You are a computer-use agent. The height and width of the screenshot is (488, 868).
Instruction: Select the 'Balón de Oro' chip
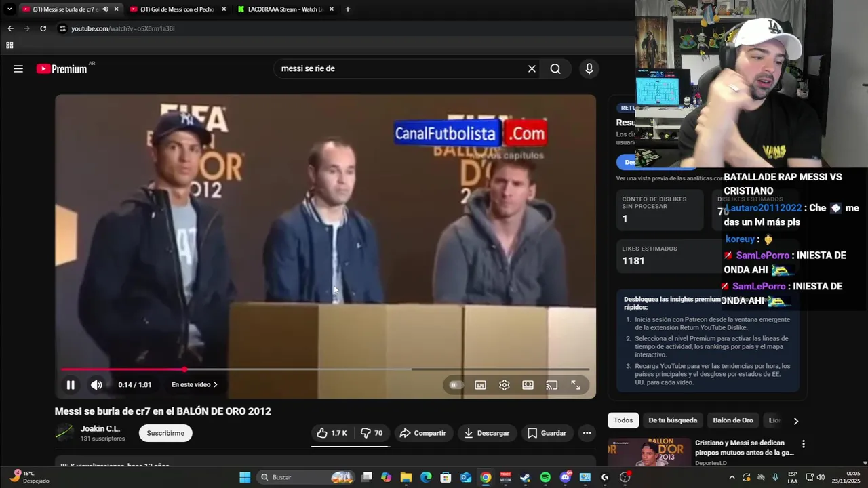(733, 420)
